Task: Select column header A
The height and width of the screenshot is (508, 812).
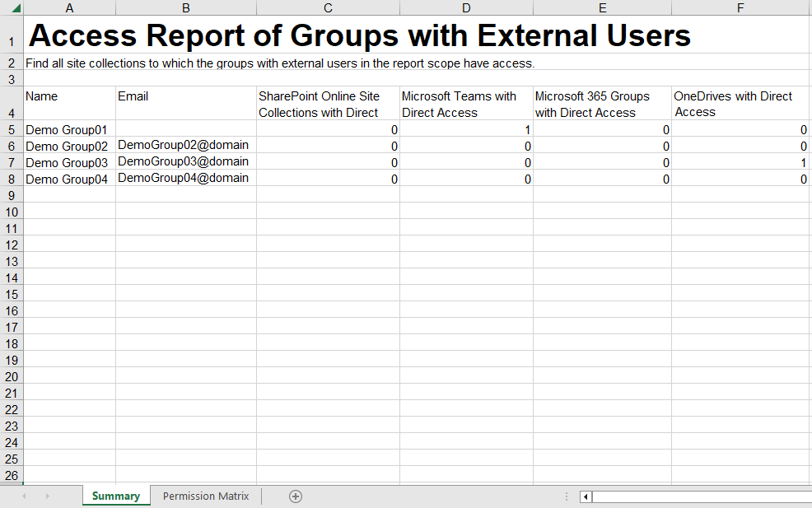Action: tap(69, 7)
